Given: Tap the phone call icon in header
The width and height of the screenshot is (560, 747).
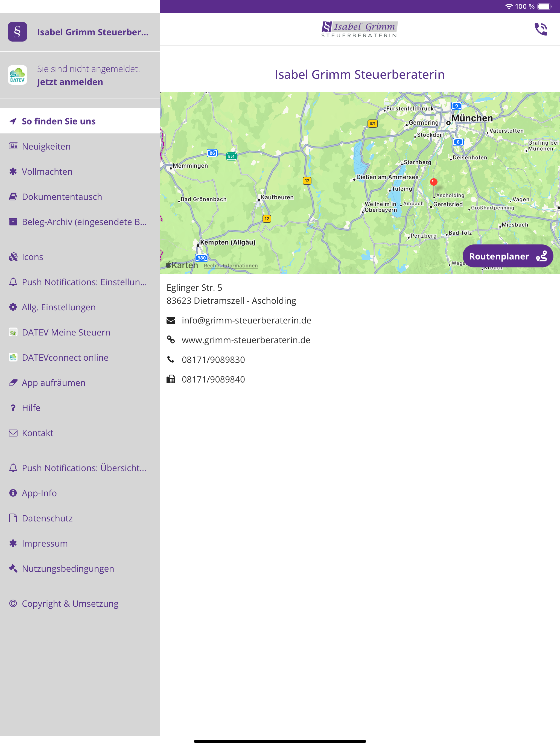Looking at the screenshot, I should 541,29.
